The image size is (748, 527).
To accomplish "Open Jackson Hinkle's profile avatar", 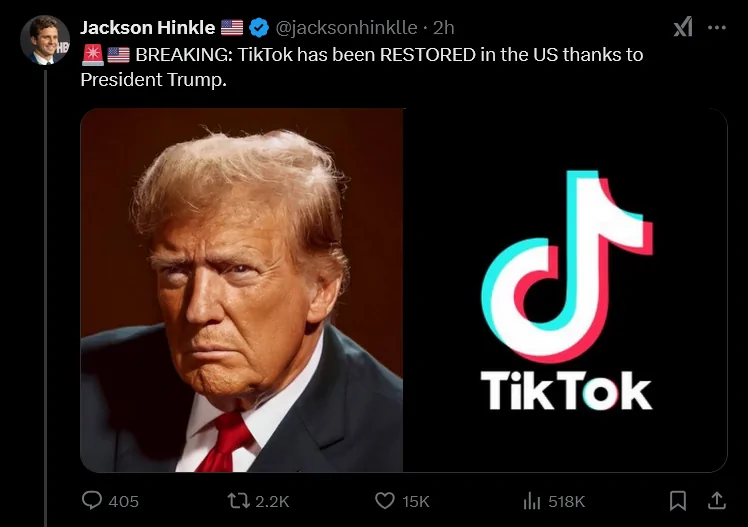I will 45,40.
